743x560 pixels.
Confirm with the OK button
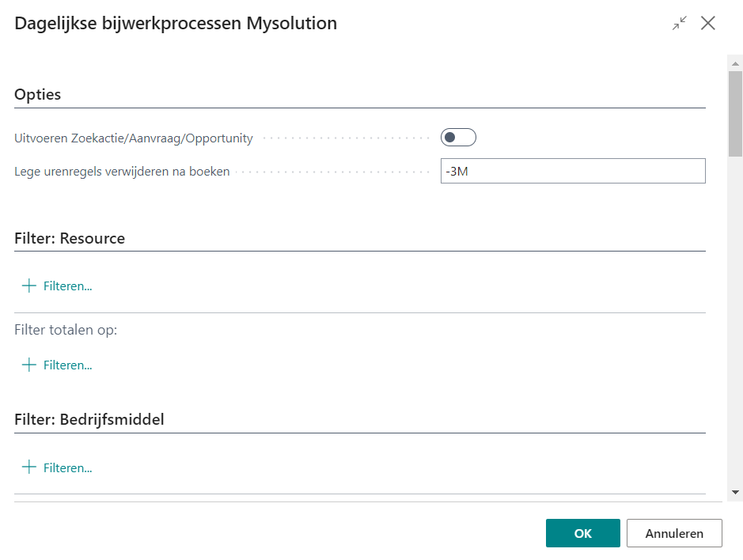point(582,533)
